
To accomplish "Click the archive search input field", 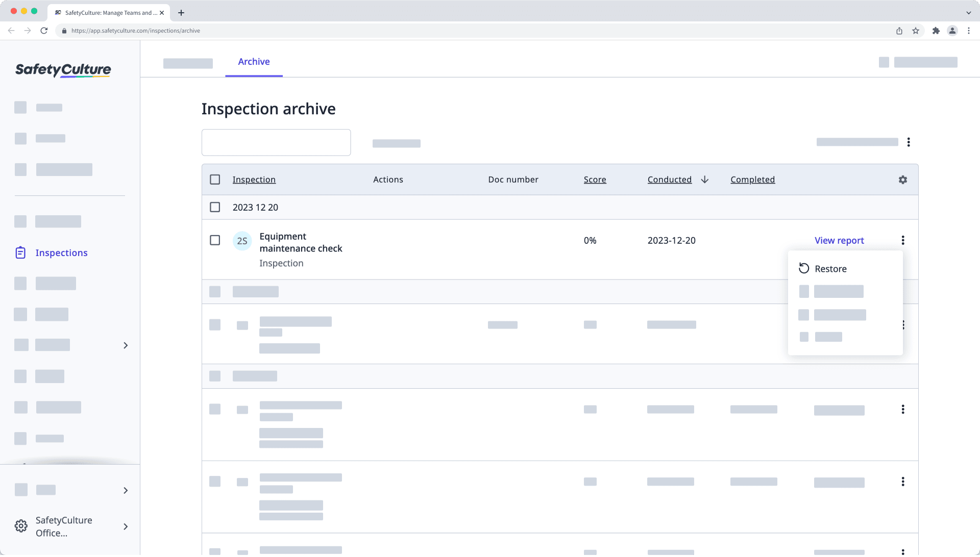I will [276, 142].
